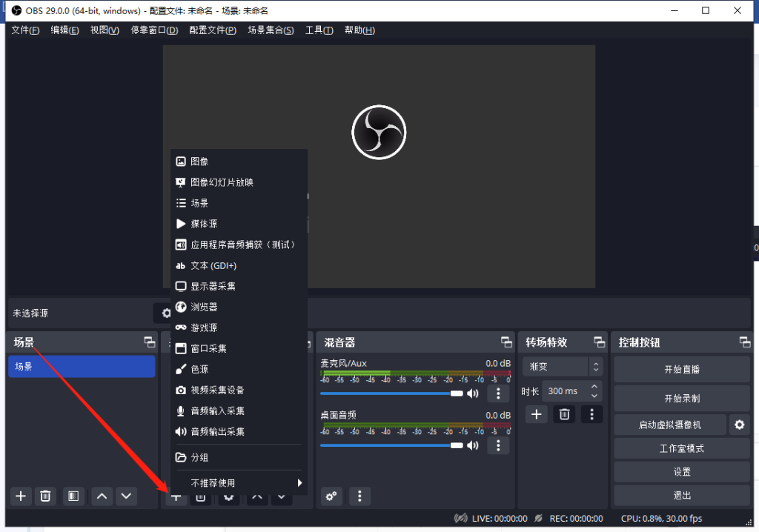Expand the 不推荐使用 submenu
Image resolution: width=759 pixels, height=532 pixels.
(x=239, y=482)
